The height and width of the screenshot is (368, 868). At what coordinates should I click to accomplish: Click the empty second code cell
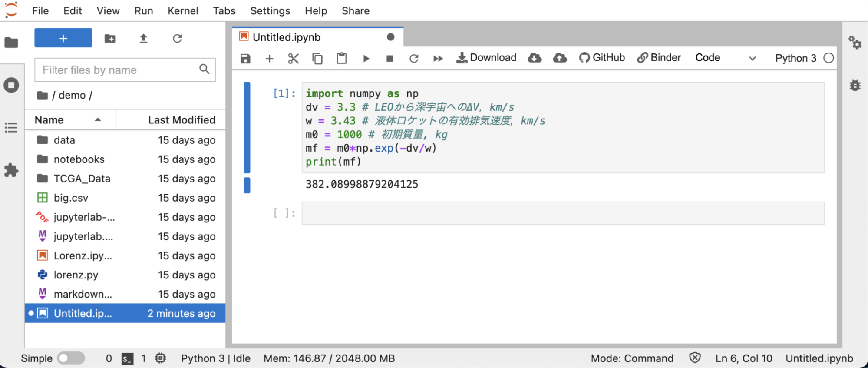(563, 213)
